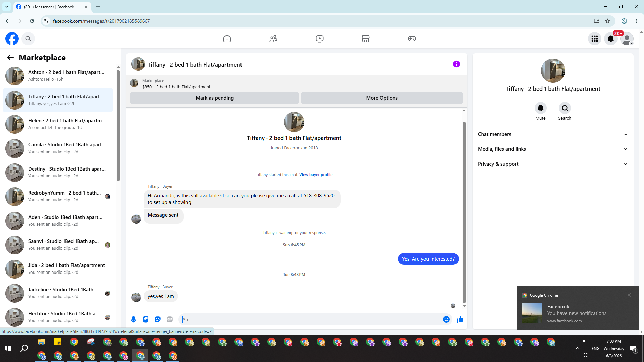Viewport: 644px width, 362px height.
Task: Choose a GIF
Action: pos(170,319)
